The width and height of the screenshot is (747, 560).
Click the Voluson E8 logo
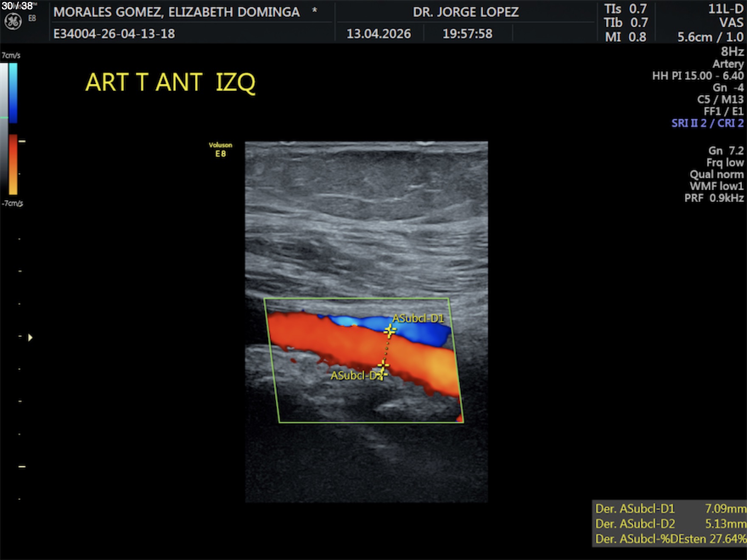[x=220, y=149]
